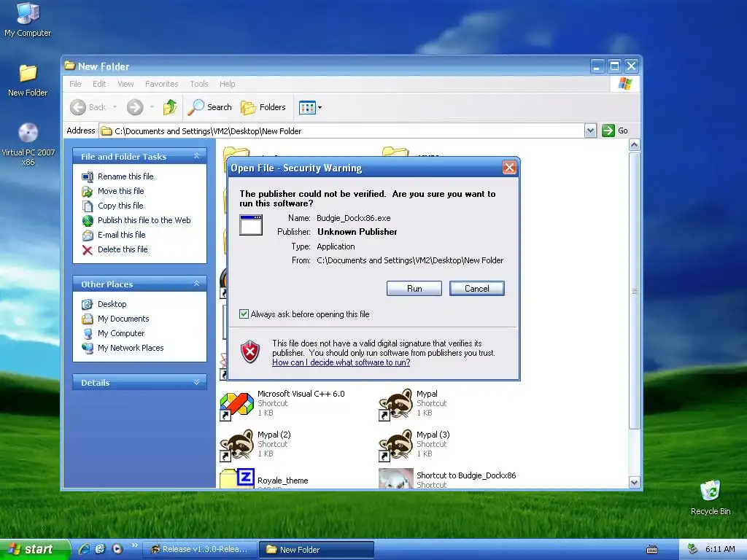Click the Go button

(615, 131)
